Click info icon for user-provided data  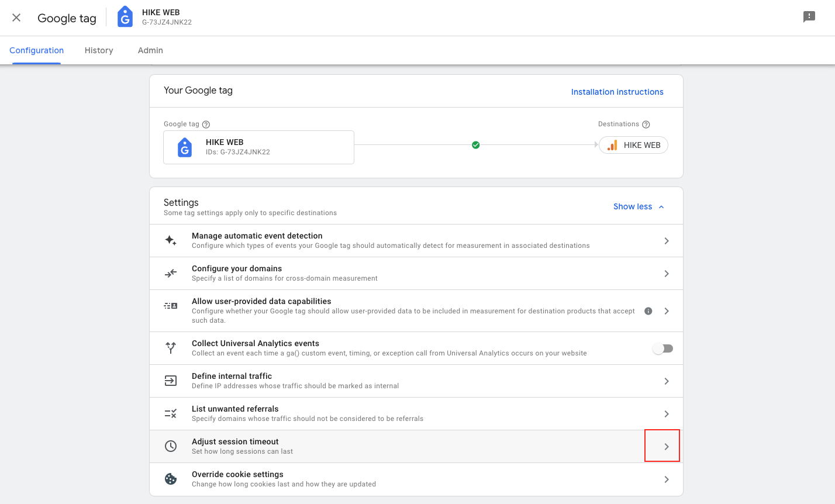point(648,311)
